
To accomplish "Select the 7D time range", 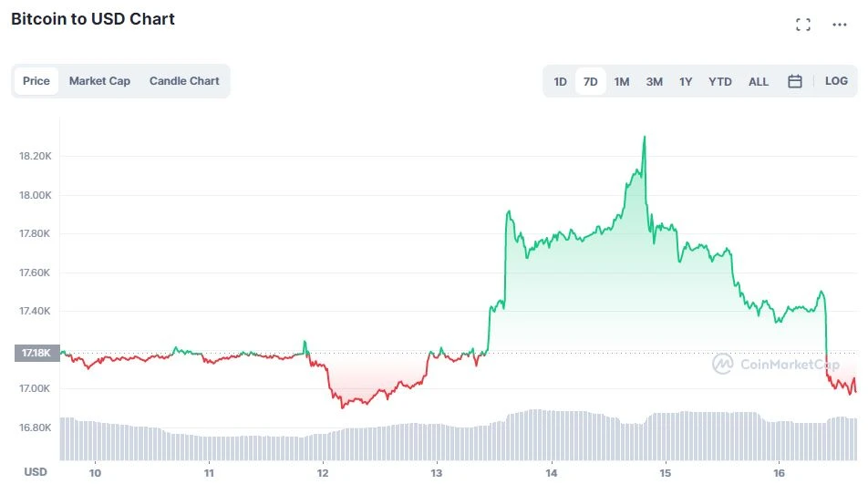I will (591, 81).
